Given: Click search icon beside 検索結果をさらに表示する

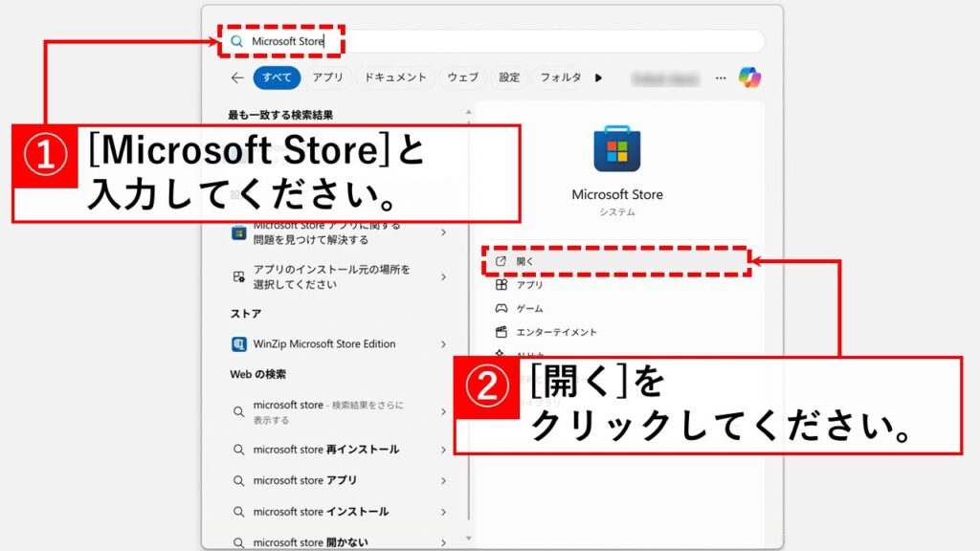Looking at the screenshot, I should (x=238, y=411).
